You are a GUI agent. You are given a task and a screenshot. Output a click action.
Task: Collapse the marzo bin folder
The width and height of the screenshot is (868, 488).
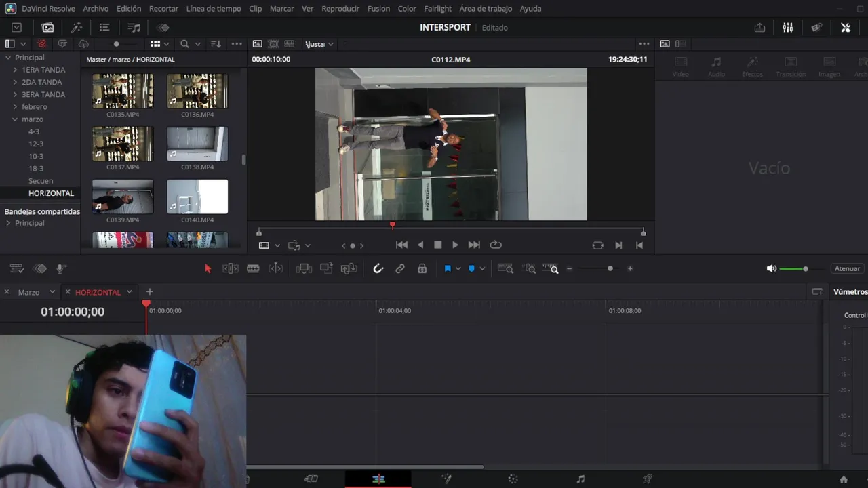click(15, 119)
